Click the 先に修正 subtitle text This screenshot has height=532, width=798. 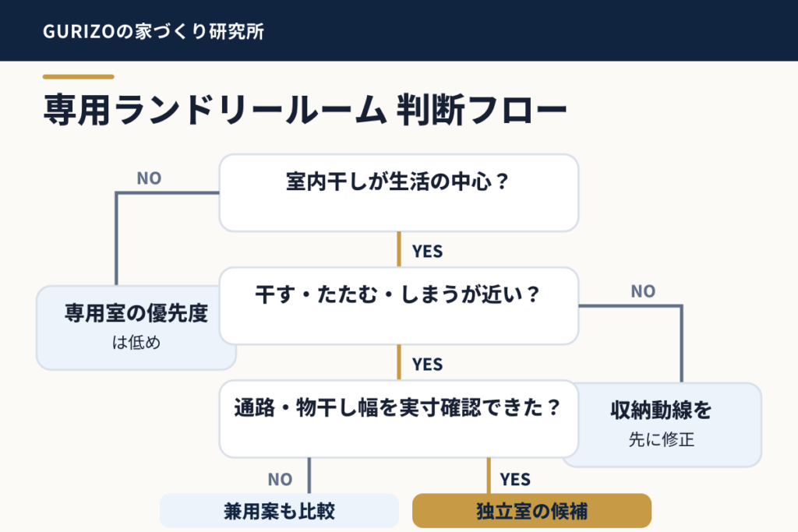coord(661,439)
